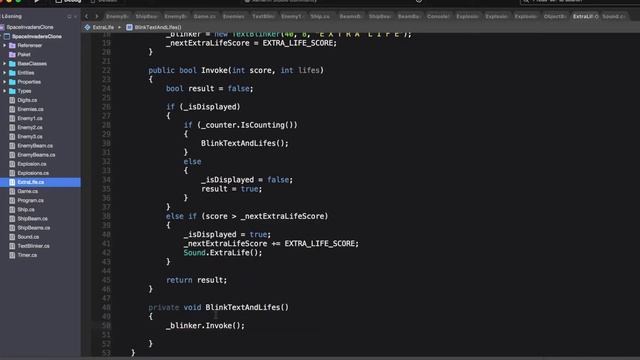Switch to the Ship.cs tab
The width and height of the screenshot is (640, 360).
point(320,16)
